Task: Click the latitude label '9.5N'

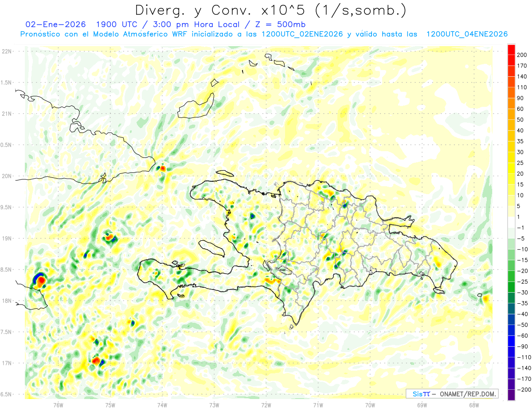Action: 7,207
